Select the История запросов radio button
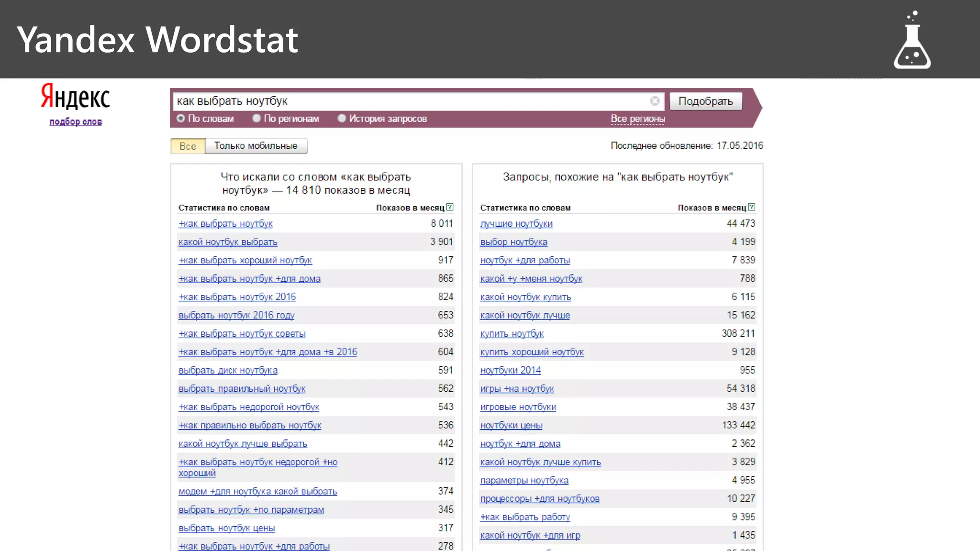 pos(342,118)
